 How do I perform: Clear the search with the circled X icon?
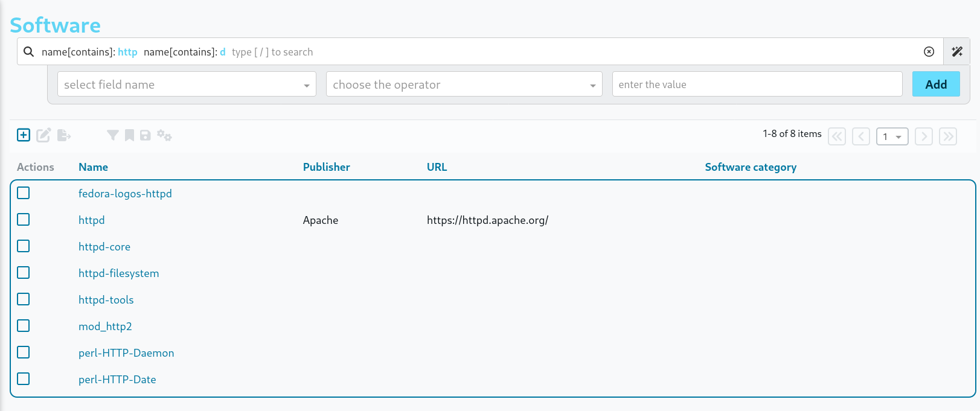[x=929, y=52]
